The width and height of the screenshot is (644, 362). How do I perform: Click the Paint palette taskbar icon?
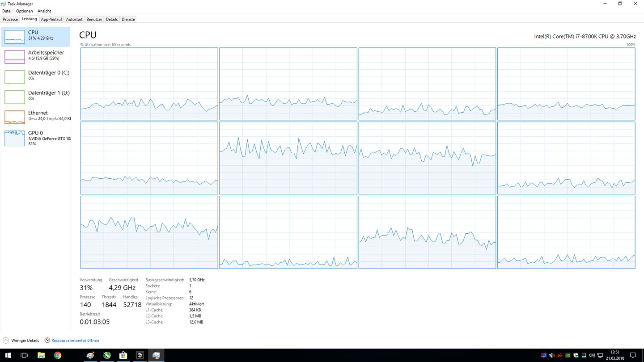tap(90, 355)
